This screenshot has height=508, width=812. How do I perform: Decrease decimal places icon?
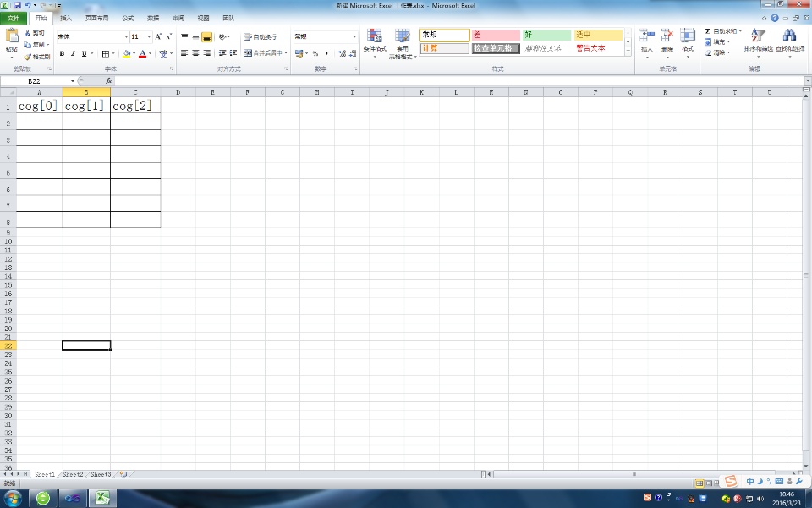(353, 53)
